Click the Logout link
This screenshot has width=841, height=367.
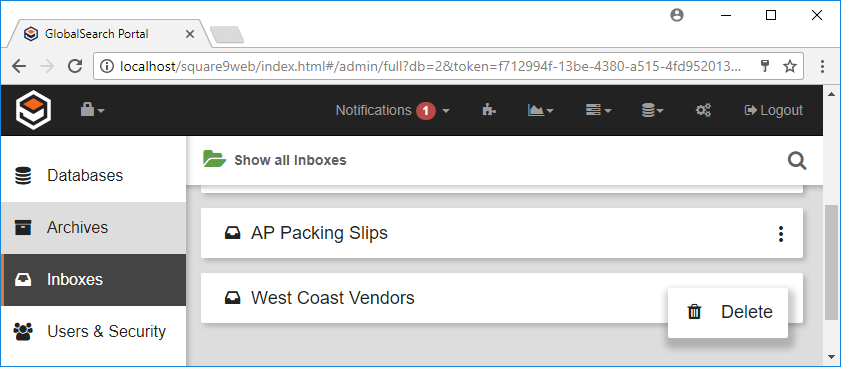click(773, 111)
